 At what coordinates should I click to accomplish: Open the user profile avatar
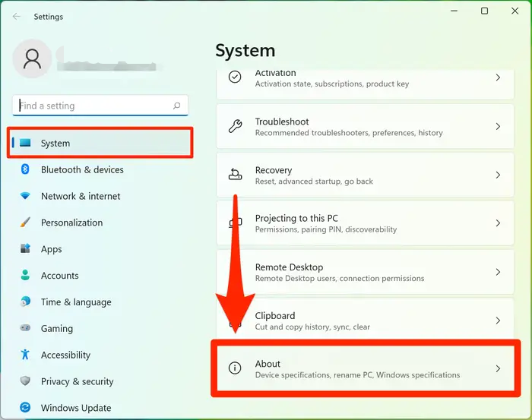click(x=32, y=58)
